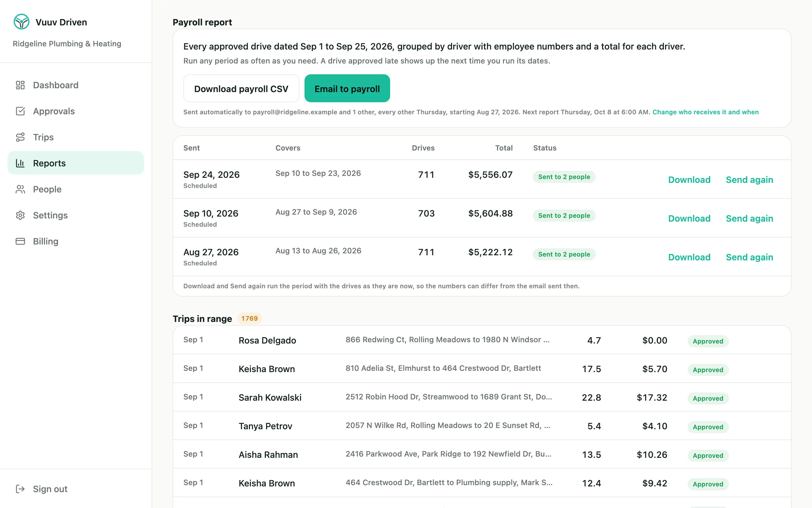The width and height of the screenshot is (812, 508).
Task: Click the $5,604.88 total
Action: point(490,213)
